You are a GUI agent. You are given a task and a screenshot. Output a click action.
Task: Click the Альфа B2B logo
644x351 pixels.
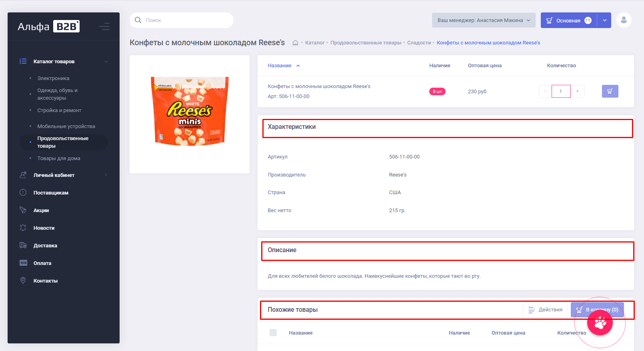(x=48, y=26)
